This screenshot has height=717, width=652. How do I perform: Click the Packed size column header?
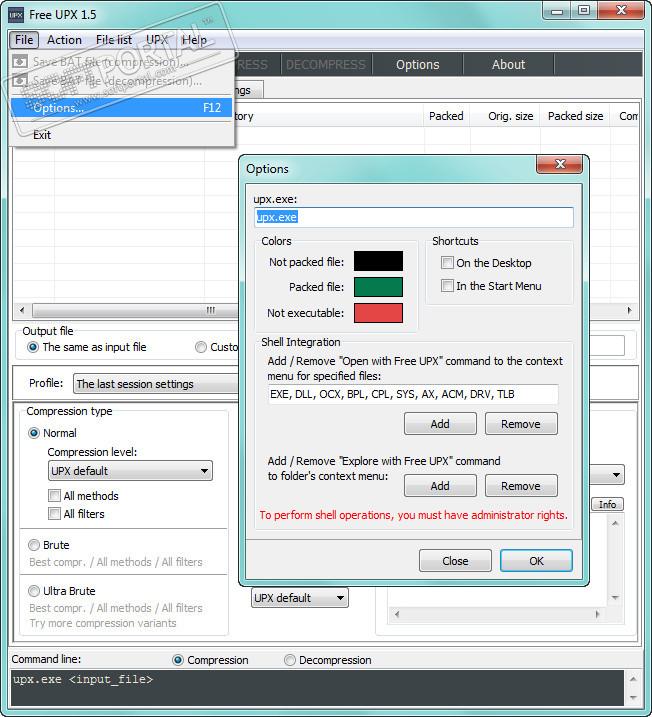click(575, 116)
